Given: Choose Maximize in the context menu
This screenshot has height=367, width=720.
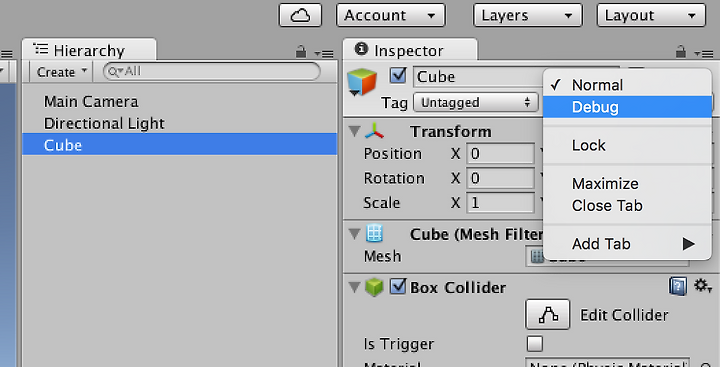Looking at the screenshot, I should tap(627, 183).
